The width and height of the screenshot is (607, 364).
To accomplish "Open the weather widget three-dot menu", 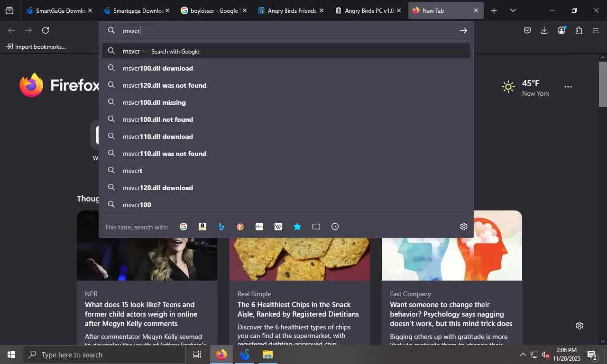I will pos(568,87).
